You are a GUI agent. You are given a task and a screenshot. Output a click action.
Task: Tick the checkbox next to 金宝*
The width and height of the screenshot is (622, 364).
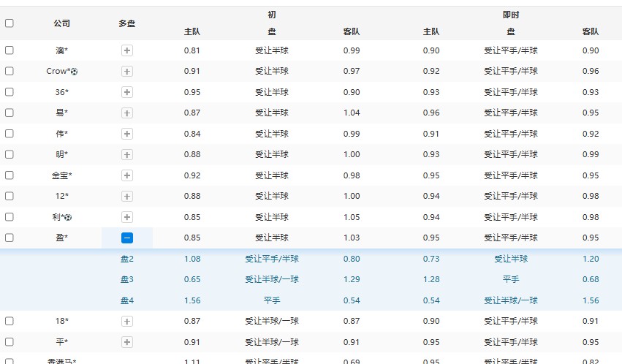[x=10, y=175]
